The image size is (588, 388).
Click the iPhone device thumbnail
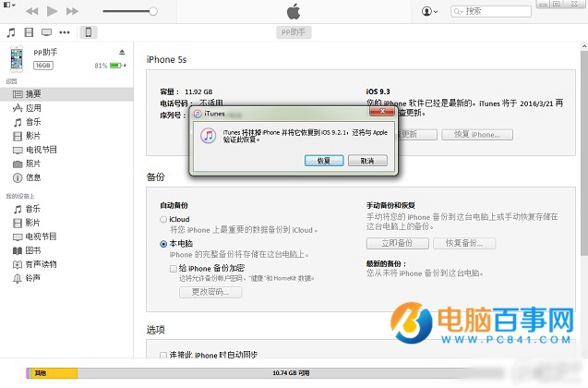coord(17,59)
